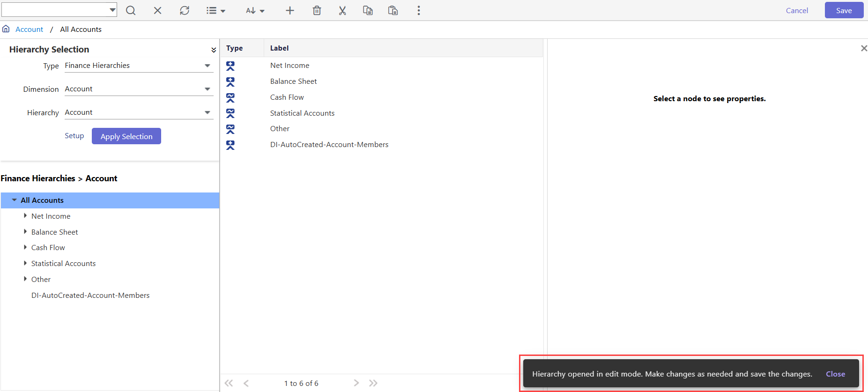This screenshot has width=868, height=392.
Task: Select Cash Flow row in the table
Action: (287, 97)
